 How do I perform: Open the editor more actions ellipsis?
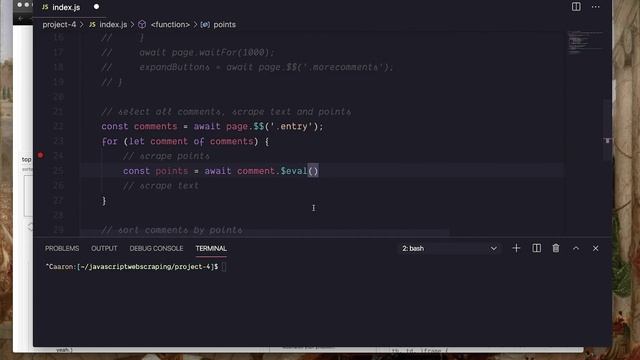click(596, 7)
